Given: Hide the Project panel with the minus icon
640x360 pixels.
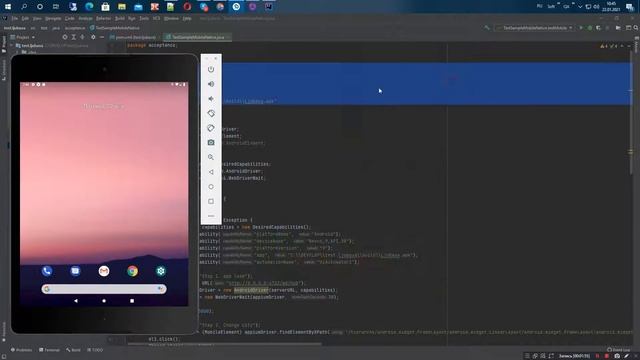Looking at the screenshot, I should 102,37.
